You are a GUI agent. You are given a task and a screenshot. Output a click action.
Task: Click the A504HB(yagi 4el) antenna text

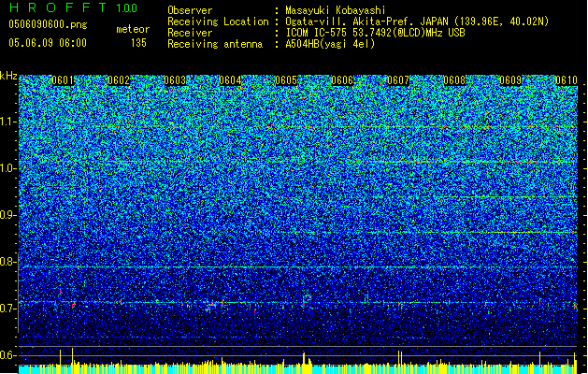click(x=330, y=44)
